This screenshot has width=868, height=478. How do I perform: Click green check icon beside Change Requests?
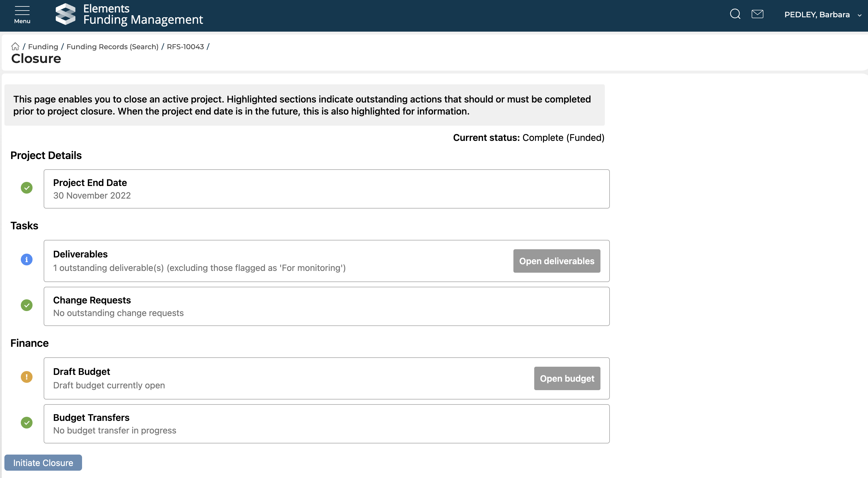(x=27, y=305)
